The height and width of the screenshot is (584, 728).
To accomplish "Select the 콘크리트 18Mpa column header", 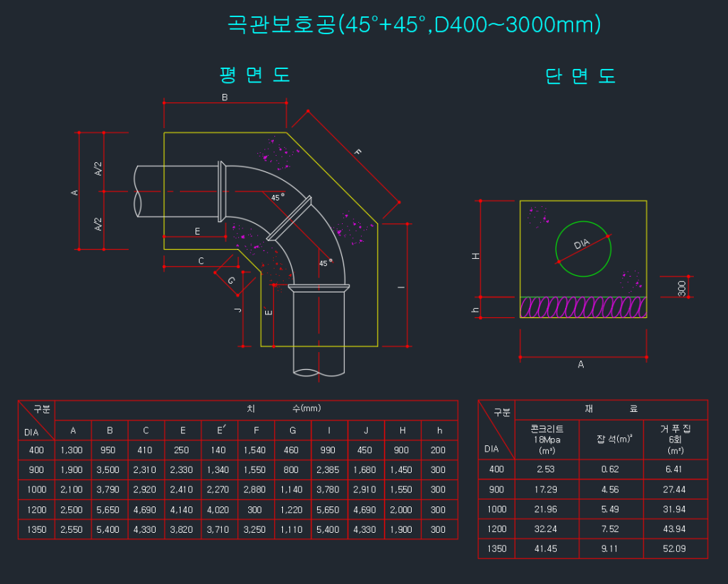I will tap(547, 440).
